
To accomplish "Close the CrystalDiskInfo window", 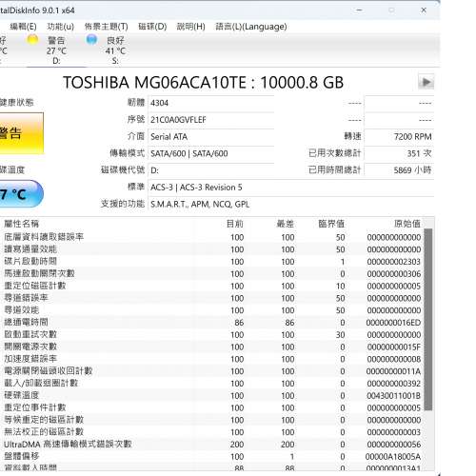I will (x=424, y=10).
